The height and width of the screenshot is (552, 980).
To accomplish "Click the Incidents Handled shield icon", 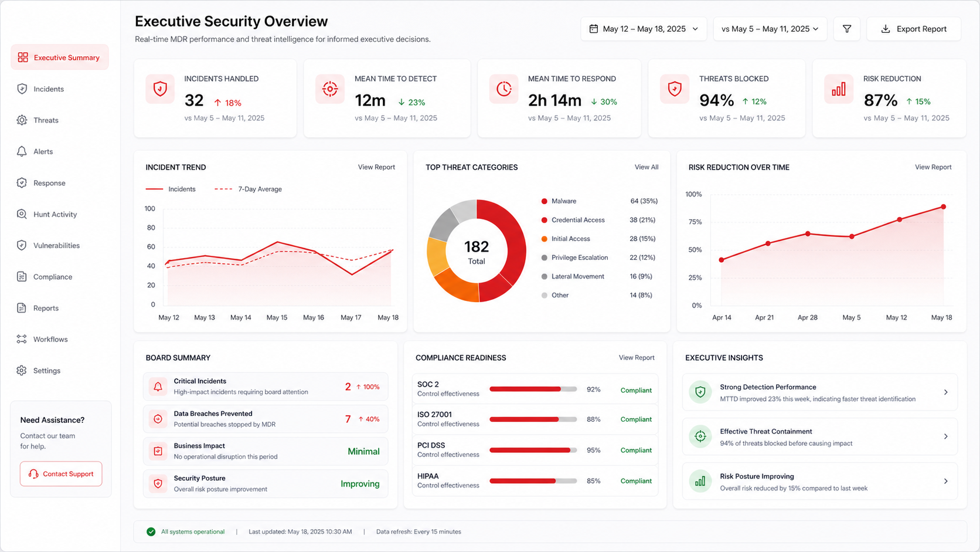I will point(160,89).
